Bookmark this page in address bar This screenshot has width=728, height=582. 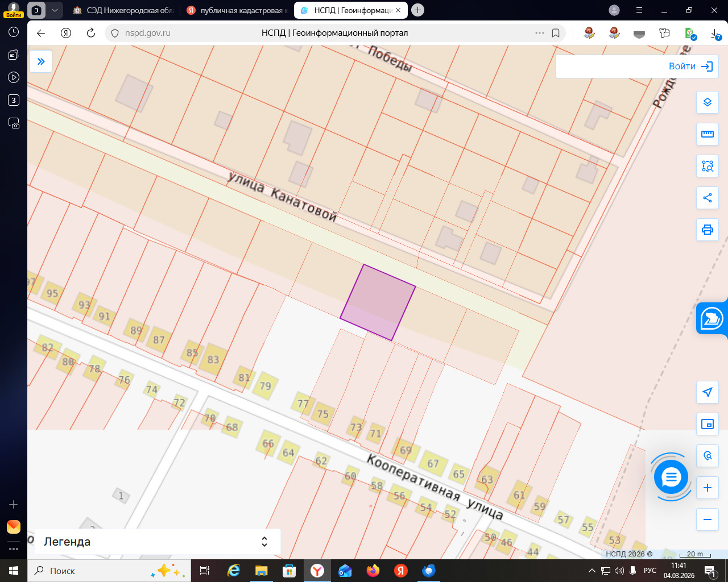tap(556, 33)
